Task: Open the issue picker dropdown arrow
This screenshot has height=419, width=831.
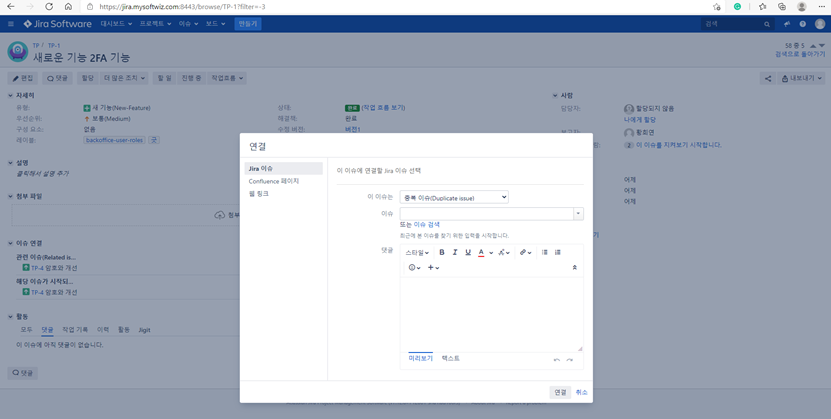Action: [578, 213]
